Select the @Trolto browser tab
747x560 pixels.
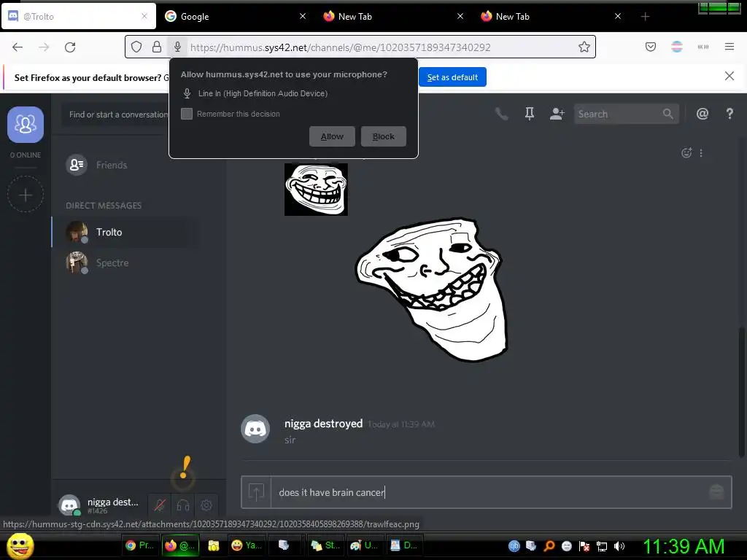click(x=79, y=16)
